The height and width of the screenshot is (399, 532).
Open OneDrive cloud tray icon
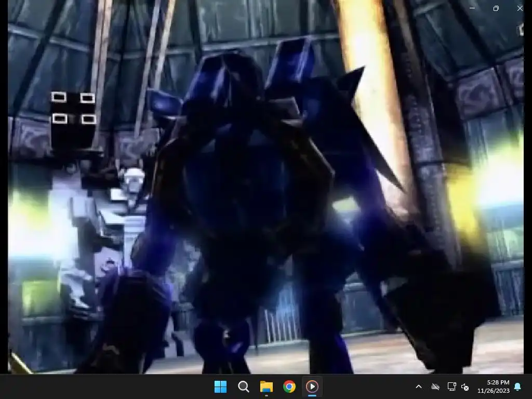pos(435,387)
